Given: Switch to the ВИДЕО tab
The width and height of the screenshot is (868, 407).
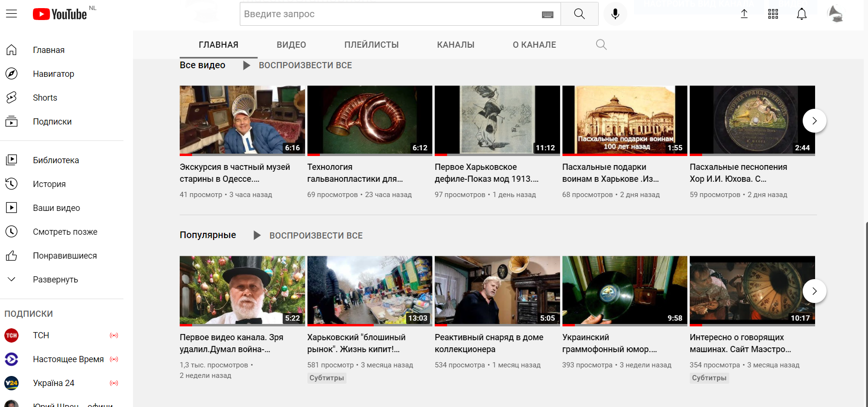Looking at the screenshot, I should (x=291, y=45).
